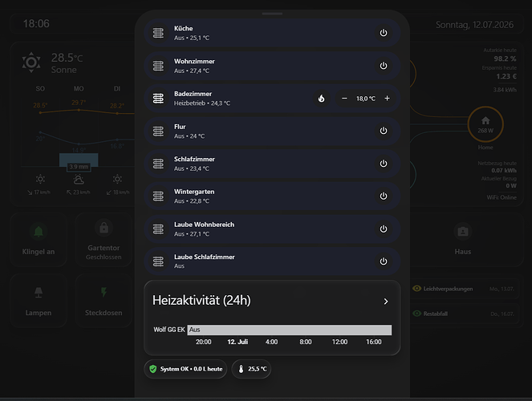The width and height of the screenshot is (532, 401).
Task: Click the 'Restabfall' waste entry
Action: pos(464,314)
